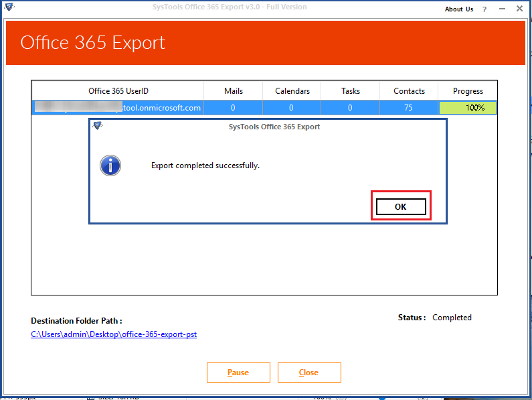Click the Mails count cell showing 0

pyautogui.click(x=233, y=108)
